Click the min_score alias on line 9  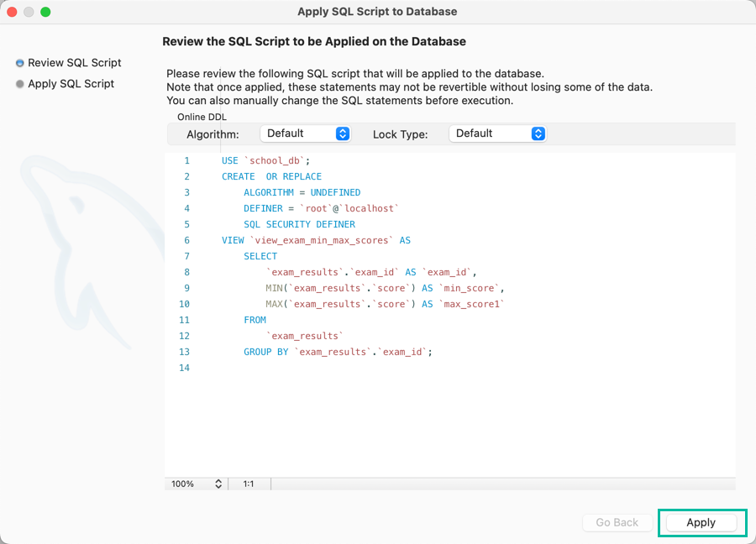click(469, 288)
